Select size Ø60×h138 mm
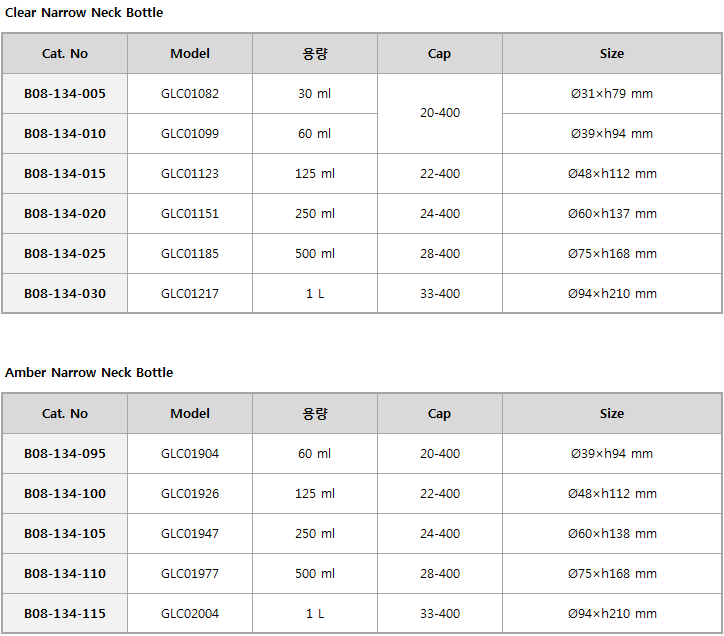Image resolution: width=724 pixels, height=636 pixels. pyautogui.click(x=612, y=534)
